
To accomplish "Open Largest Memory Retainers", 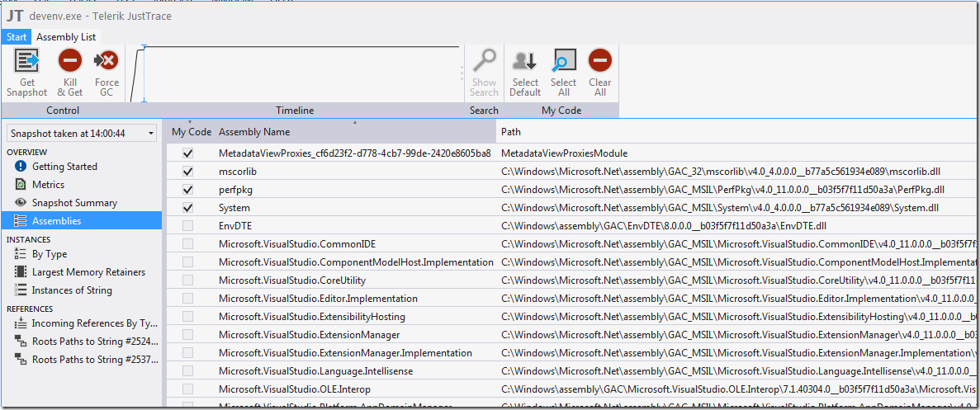I will [88, 272].
